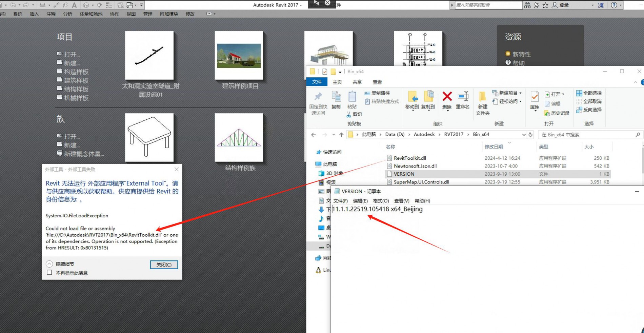644x333 pixels.
Task: Click the red Delete X icon
Action: (x=447, y=97)
